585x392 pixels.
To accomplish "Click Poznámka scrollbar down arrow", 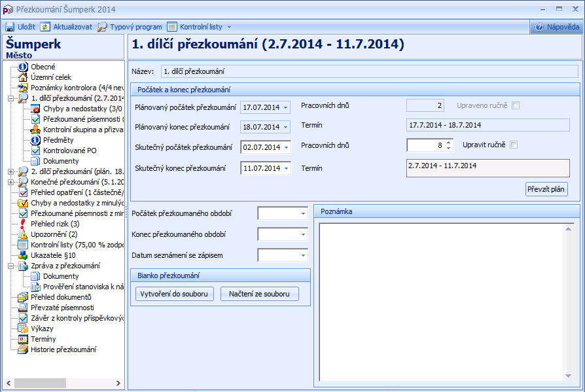I will pos(568,376).
